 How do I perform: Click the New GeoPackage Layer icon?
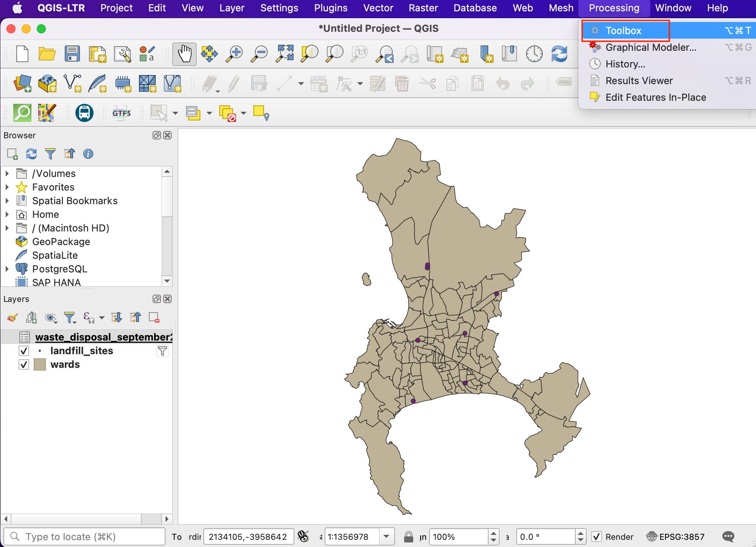(47, 83)
